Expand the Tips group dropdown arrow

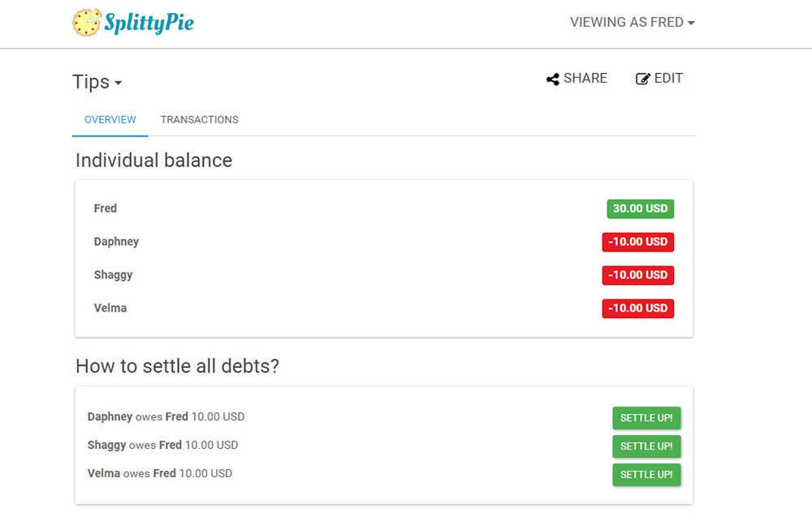pyautogui.click(x=118, y=83)
